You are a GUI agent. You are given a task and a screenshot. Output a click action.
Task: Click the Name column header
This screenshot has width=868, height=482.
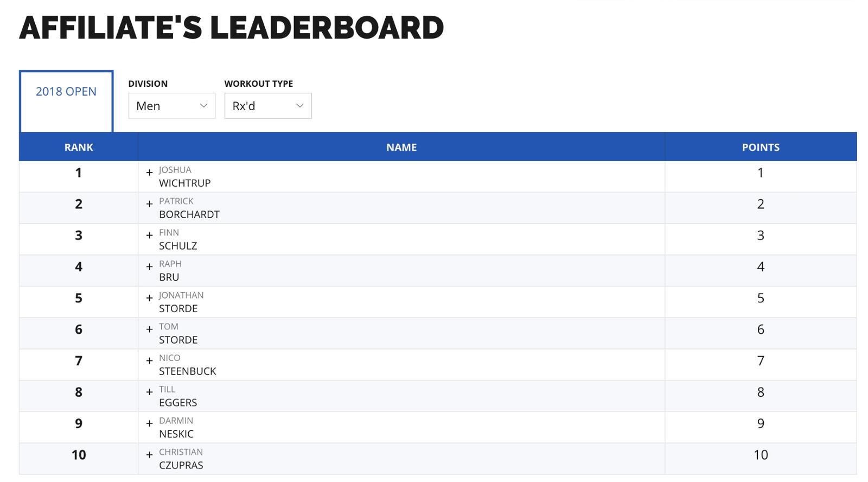pos(401,147)
